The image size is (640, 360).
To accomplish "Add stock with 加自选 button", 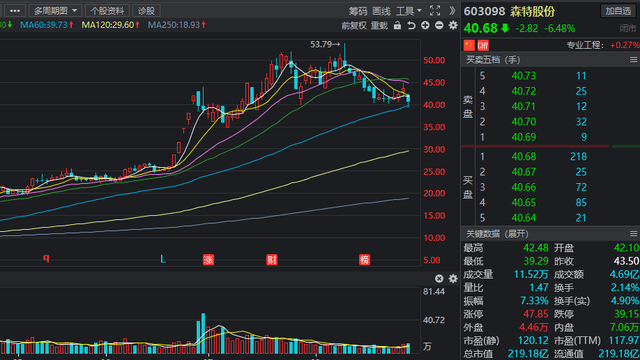I will 618,11.
